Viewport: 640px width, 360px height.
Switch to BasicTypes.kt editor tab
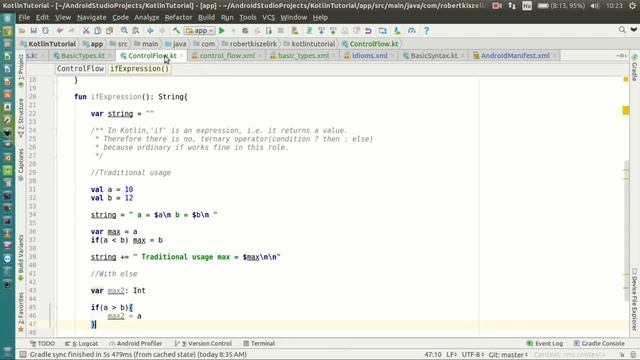point(83,56)
